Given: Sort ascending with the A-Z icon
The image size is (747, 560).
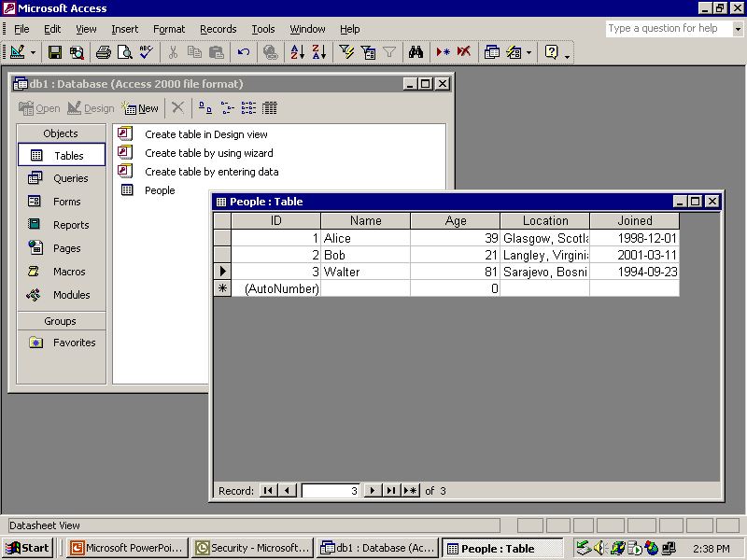Looking at the screenshot, I should pyautogui.click(x=298, y=52).
